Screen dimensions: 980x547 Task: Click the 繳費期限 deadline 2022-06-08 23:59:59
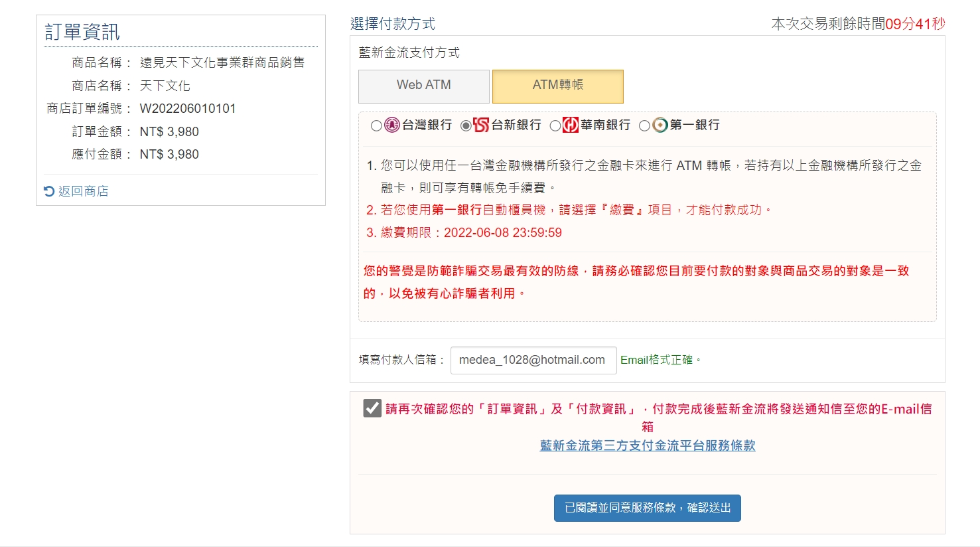[x=503, y=233]
